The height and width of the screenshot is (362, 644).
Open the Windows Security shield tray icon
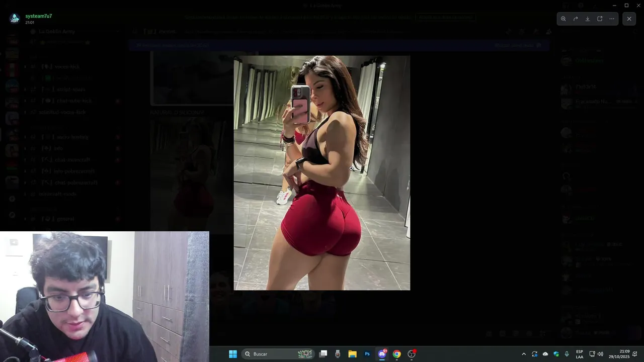tap(556, 354)
